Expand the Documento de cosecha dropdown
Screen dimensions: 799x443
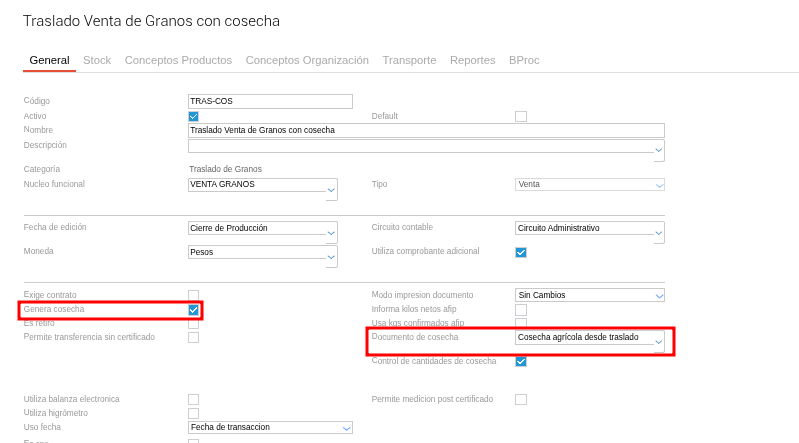click(658, 343)
